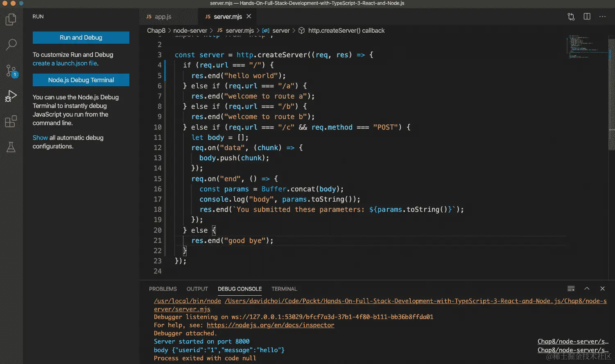The width and height of the screenshot is (615, 364).
Task: Click the Open Changes diff icon
Action: (x=571, y=16)
